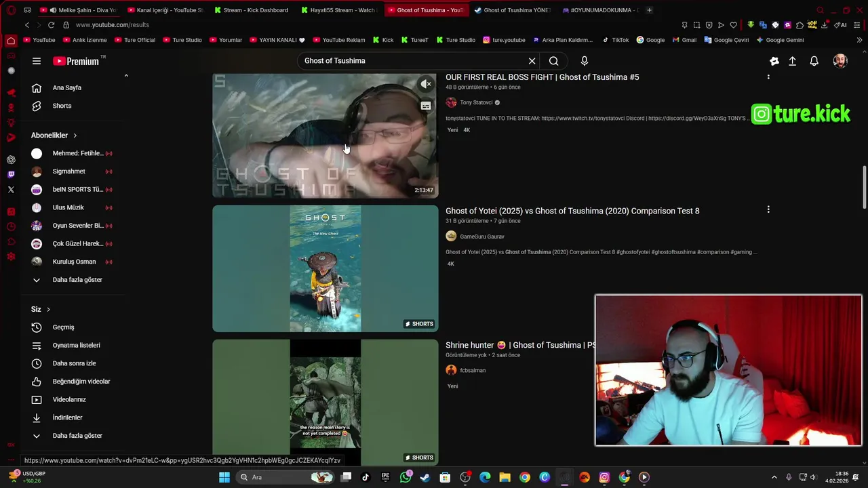Click the magnifier search button
Image resolution: width=868 pixels, height=488 pixels.
554,61
